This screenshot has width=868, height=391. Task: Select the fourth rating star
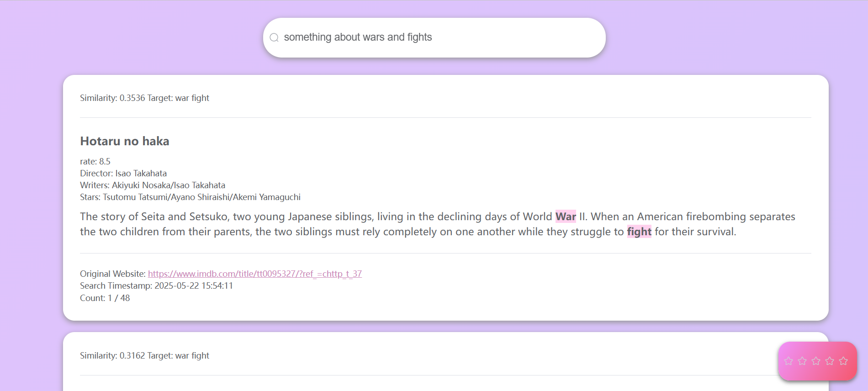coord(830,361)
